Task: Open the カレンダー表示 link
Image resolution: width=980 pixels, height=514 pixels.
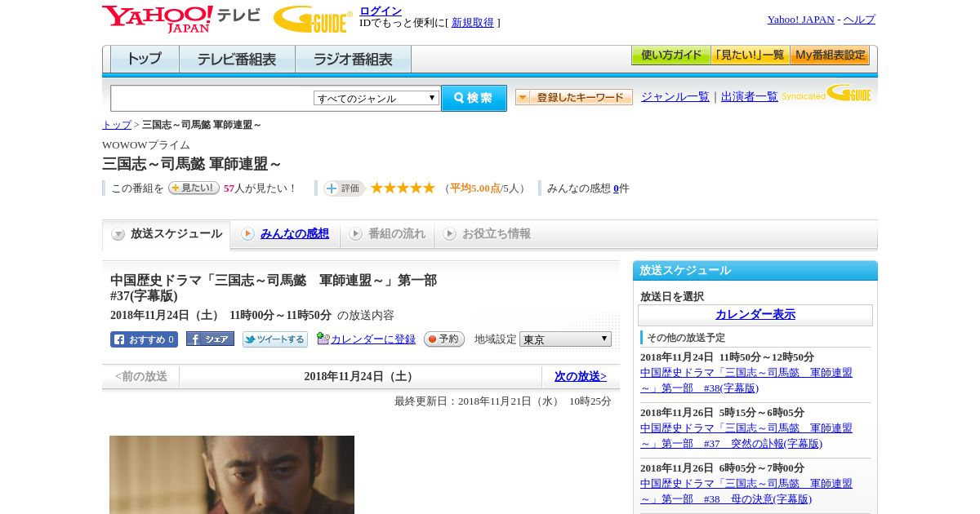Action: (755, 314)
